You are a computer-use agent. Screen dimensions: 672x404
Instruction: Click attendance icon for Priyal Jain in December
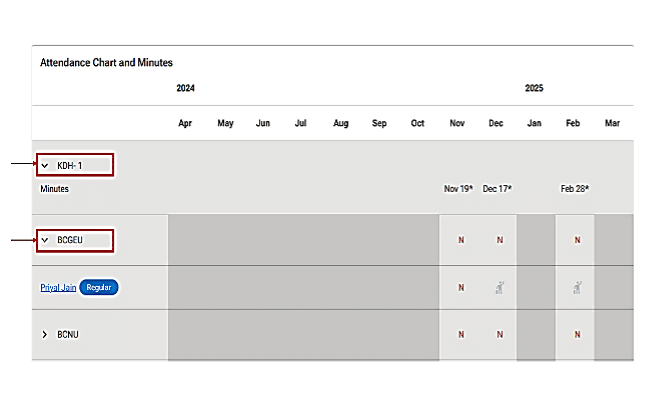click(x=498, y=288)
